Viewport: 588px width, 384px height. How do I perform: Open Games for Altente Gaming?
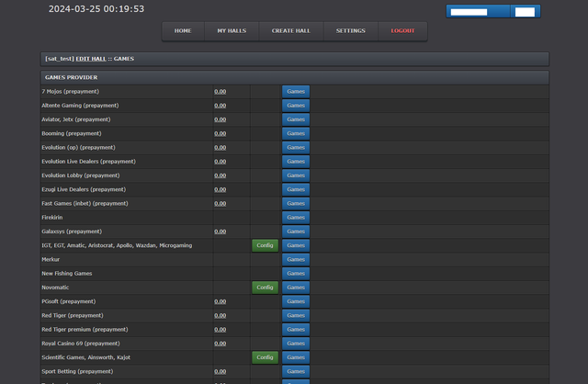coord(296,106)
